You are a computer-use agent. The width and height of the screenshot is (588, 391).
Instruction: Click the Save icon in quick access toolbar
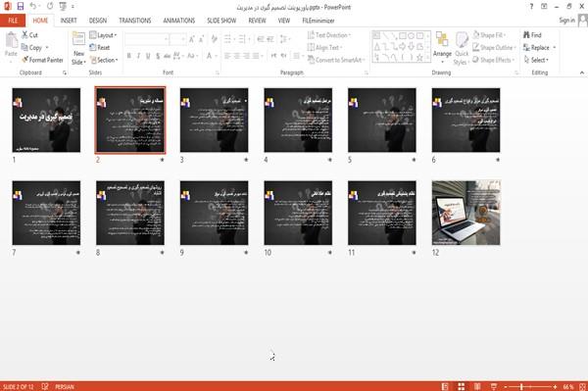(21, 6)
